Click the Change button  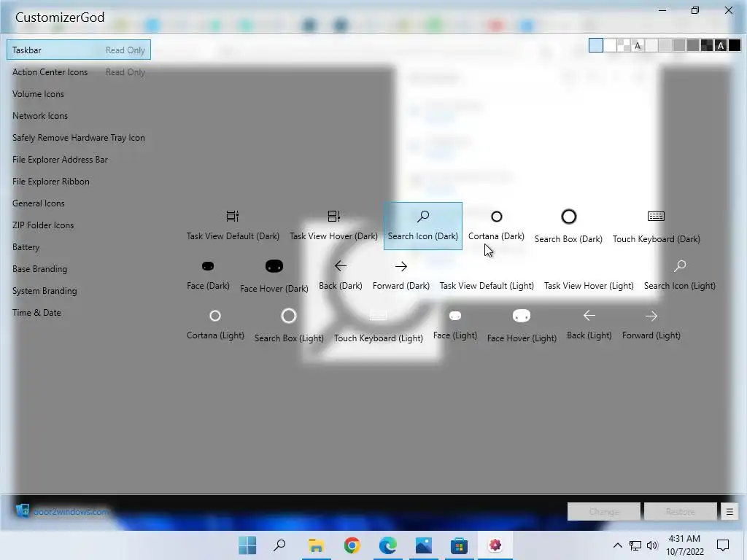click(603, 512)
